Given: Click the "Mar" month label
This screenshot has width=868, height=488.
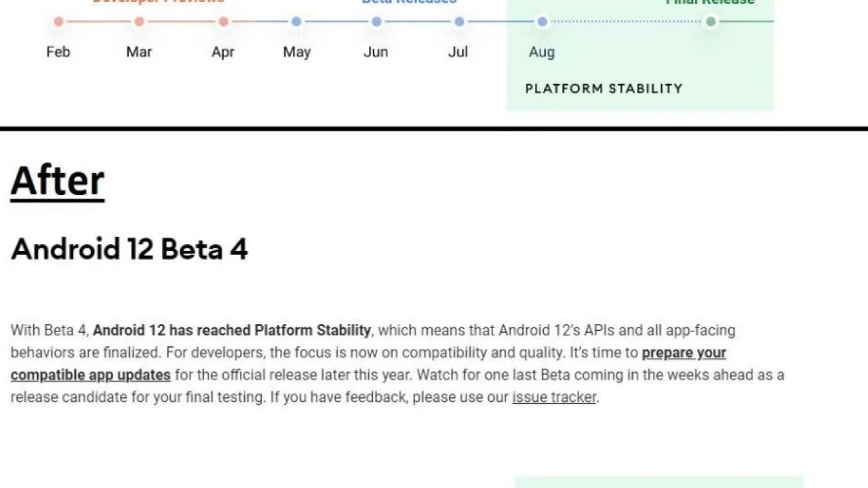Looking at the screenshot, I should 139,52.
